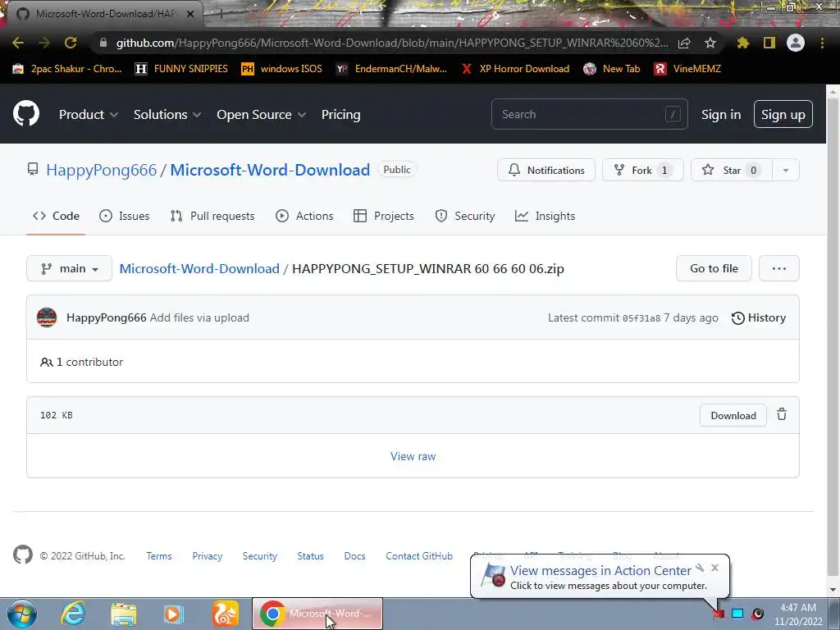
Task: Expand the Solutions menu
Action: [x=167, y=114]
